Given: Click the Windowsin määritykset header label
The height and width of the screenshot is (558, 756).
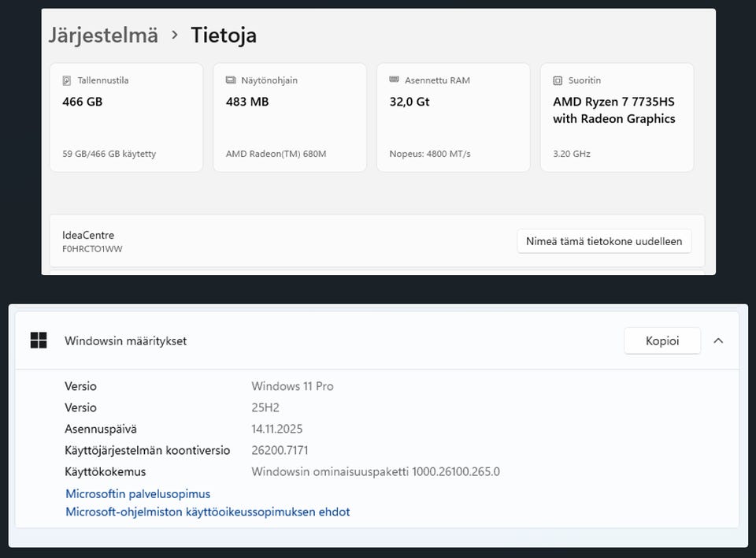Looking at the screenshot, I should click(125, 341).
